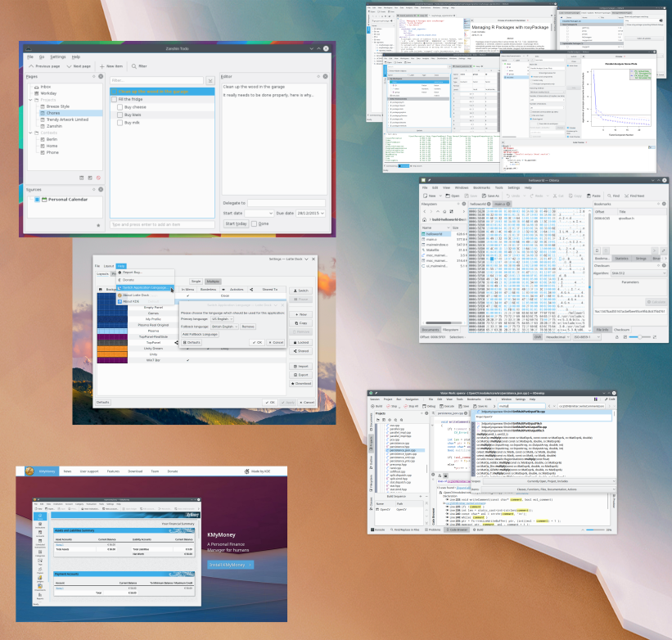The width and height of the screenshot is (672, 640).
Task: Select the Single layout mode in Latte Dock
Action: coord(196,282)
